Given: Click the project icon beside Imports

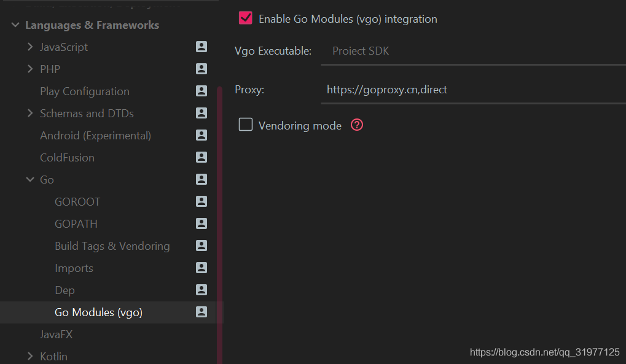Looking at the screenshot, I should (x=201, y=268).
